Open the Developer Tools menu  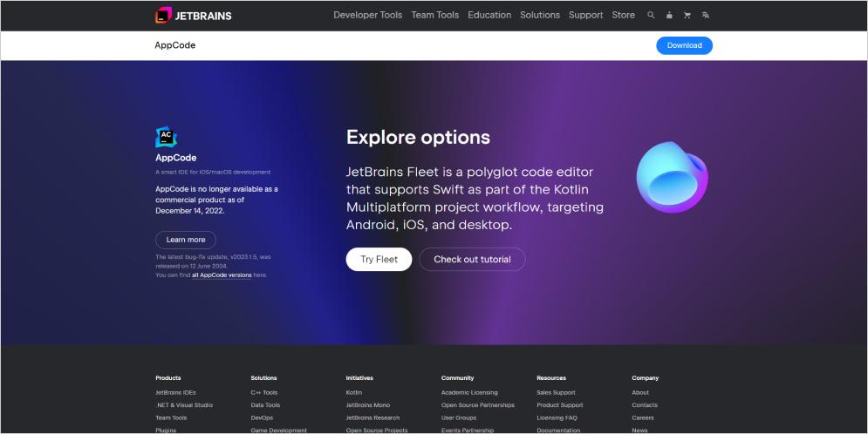[x=367, y=15]
